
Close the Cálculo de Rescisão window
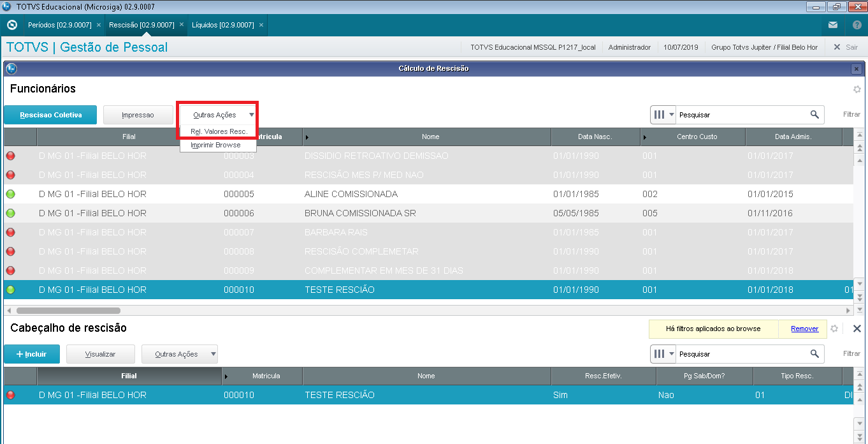(857, 68)
